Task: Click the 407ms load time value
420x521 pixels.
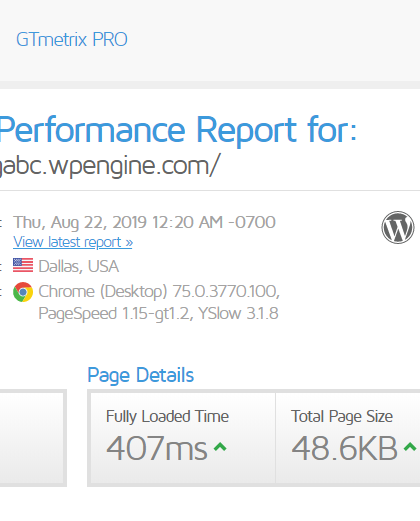Action: tap(157, 448)
